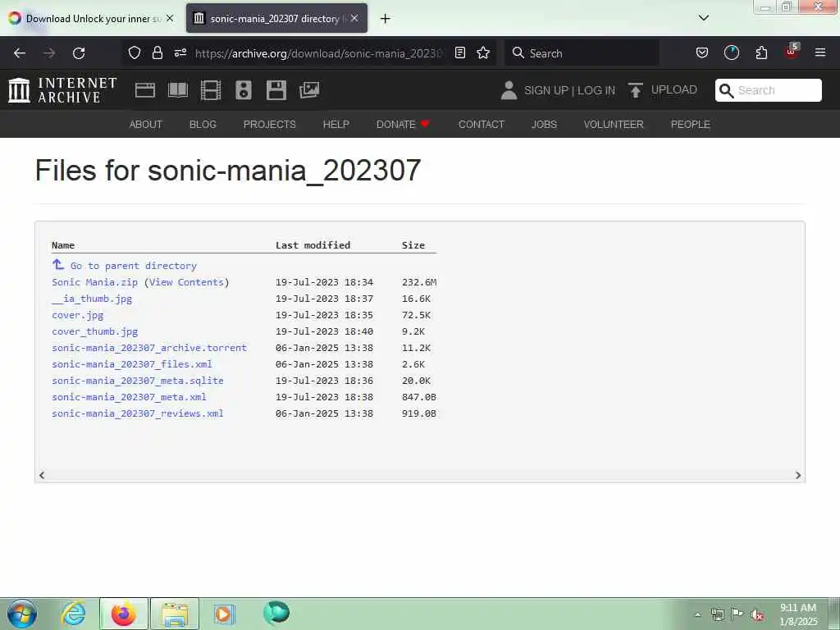This screenshot has height=630, width=840.
Task: Open the Windows Start button
Action: 22,614
